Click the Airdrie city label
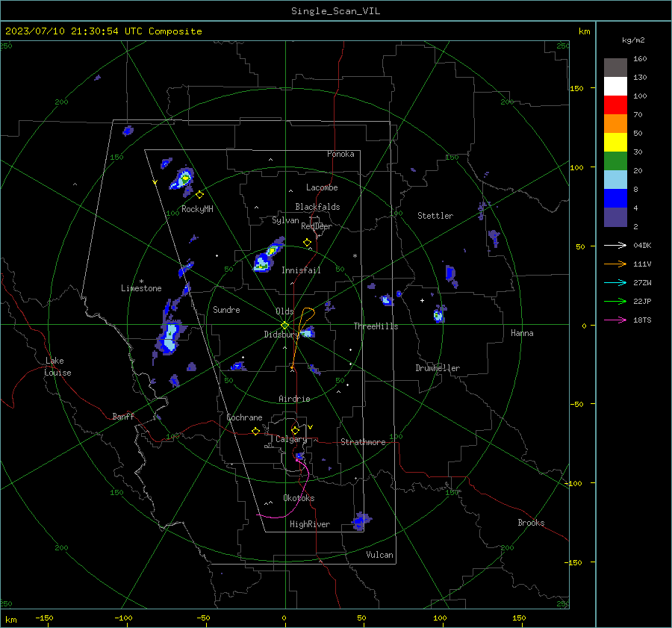672x628 pixels. tap(294, 399)
